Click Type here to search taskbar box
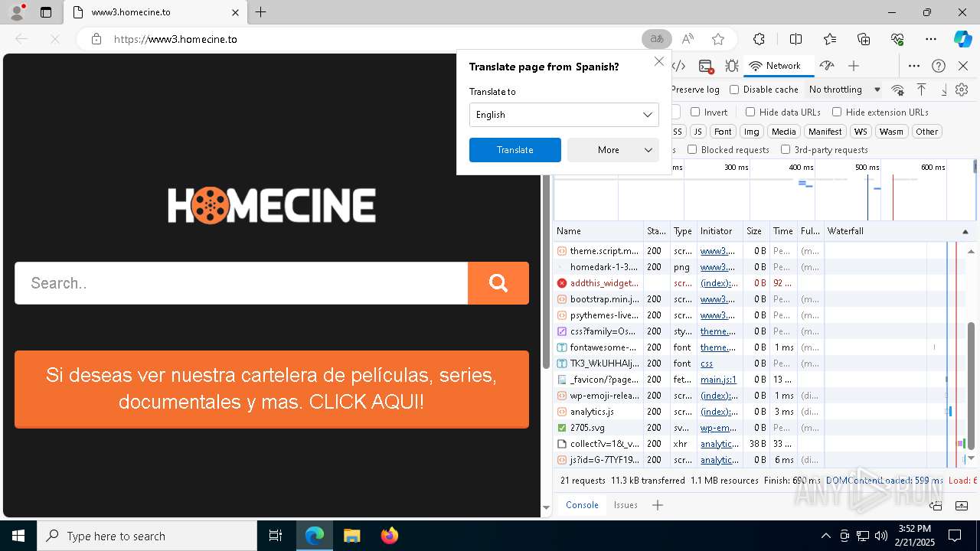Screen dimensions: 980x551 pyautogui.click(x=147, y=536)
